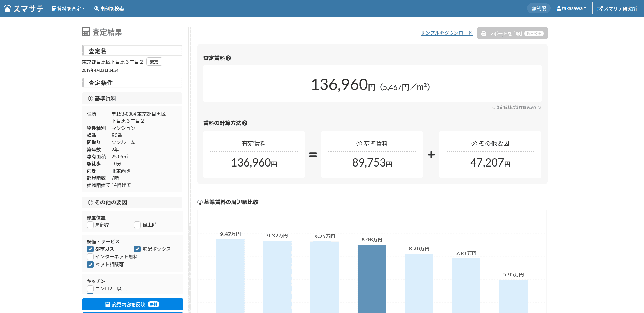Click the 89,753円 基準賃料 value

372,163
